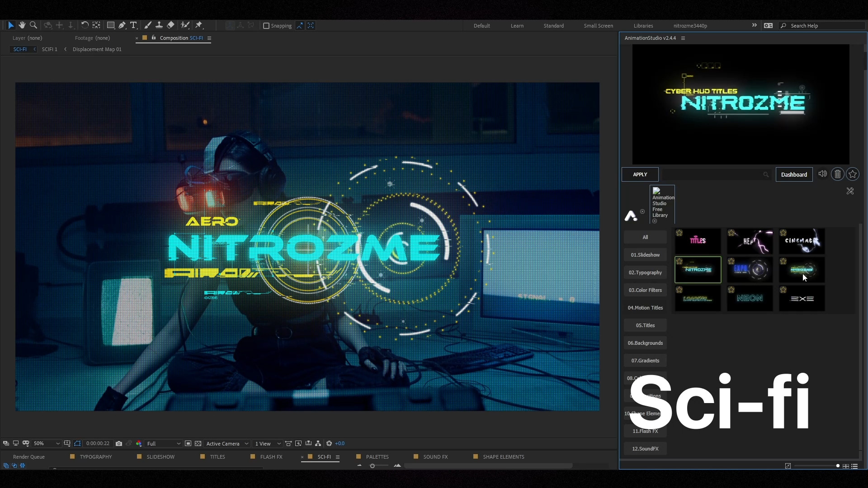Screen dimensions: 868x488
Task: Select the 02.Typography category
Action: tap(645, 272)
